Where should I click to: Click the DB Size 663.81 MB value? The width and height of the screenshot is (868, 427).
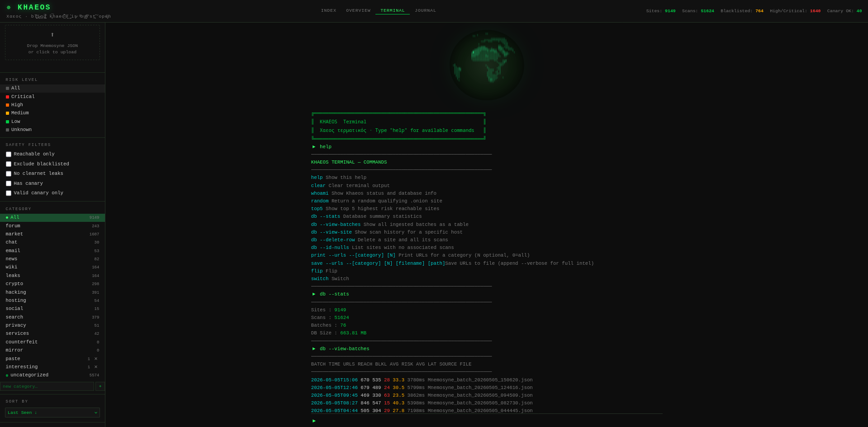tap(353, 333)
